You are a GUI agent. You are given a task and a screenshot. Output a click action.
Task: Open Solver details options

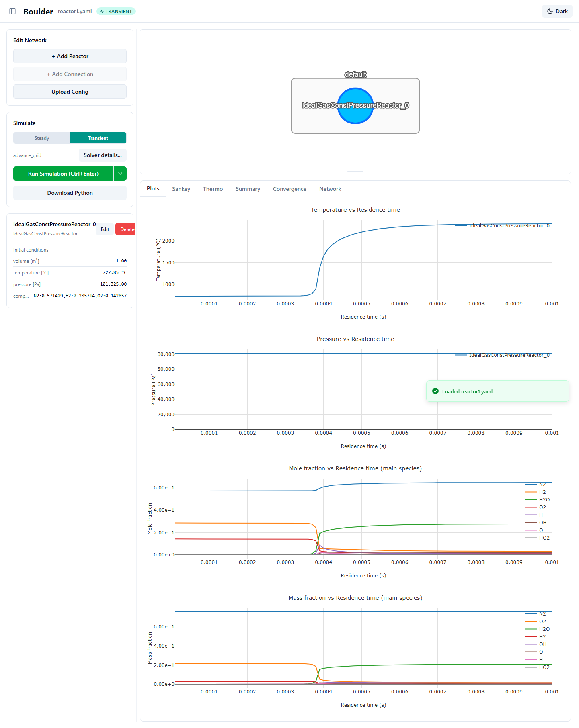click(x=103, y=155)
